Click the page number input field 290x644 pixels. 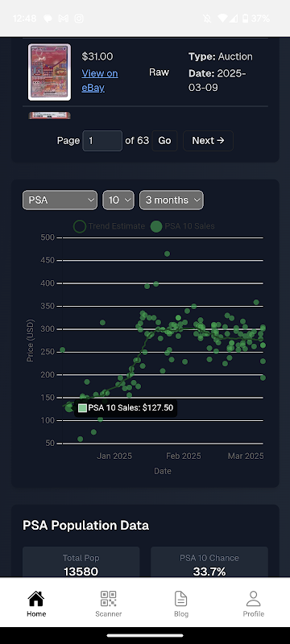point(102,141)
